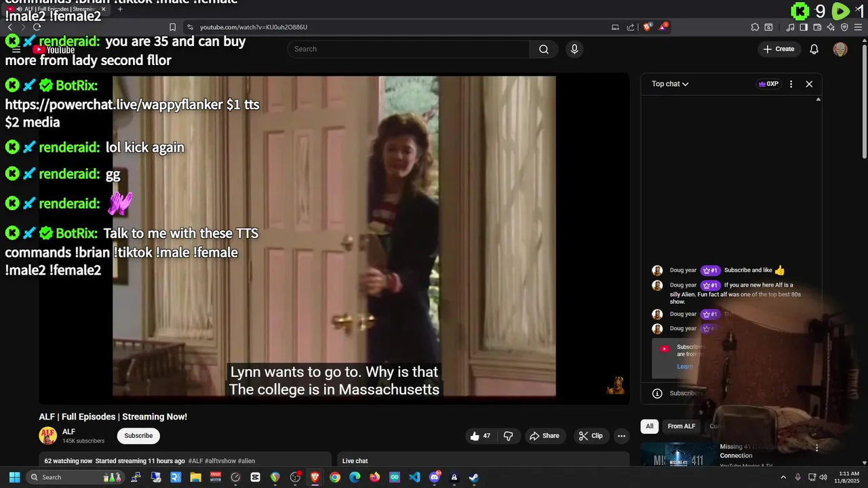Click the Live chat section header
Viewport: 868px width, 488px height.
point(355,461)
